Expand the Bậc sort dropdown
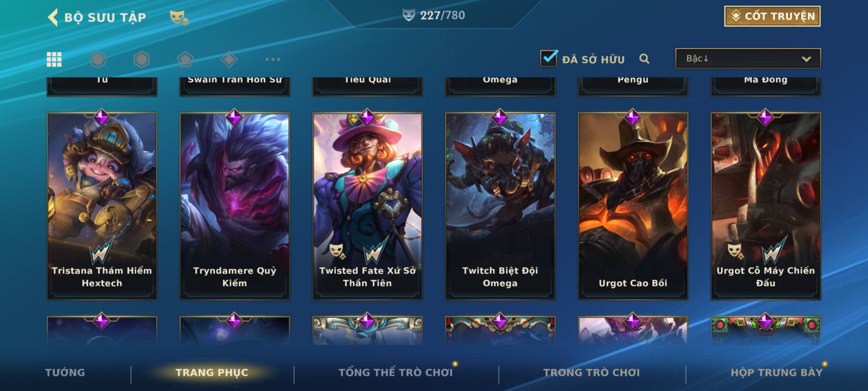The height and width of the screenshot is (391, 868). (x=748, y=58)
